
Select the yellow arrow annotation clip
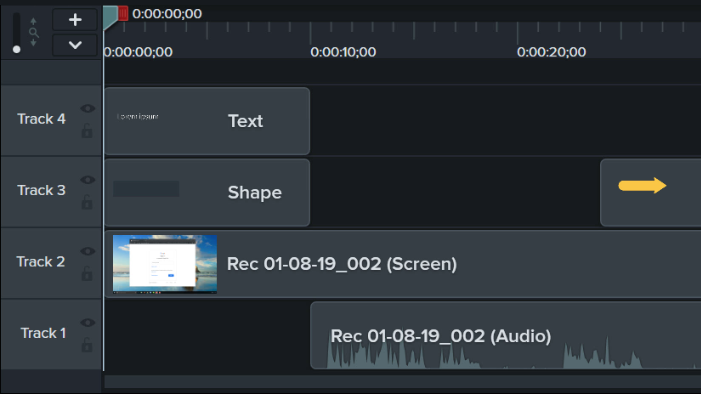[650, 192]
